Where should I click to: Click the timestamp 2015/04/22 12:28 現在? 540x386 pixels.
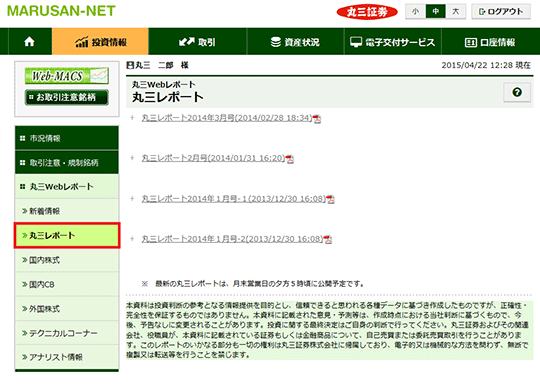(486, 65)
